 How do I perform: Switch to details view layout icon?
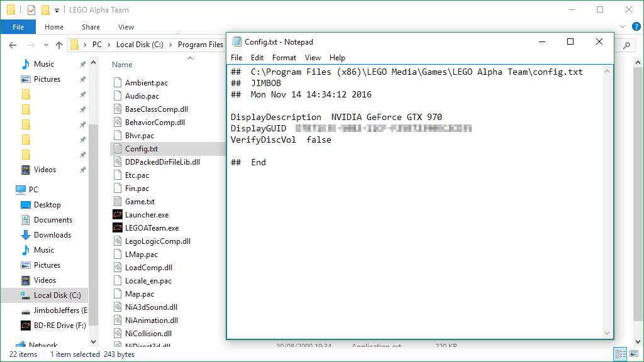[x=621, y=354]
